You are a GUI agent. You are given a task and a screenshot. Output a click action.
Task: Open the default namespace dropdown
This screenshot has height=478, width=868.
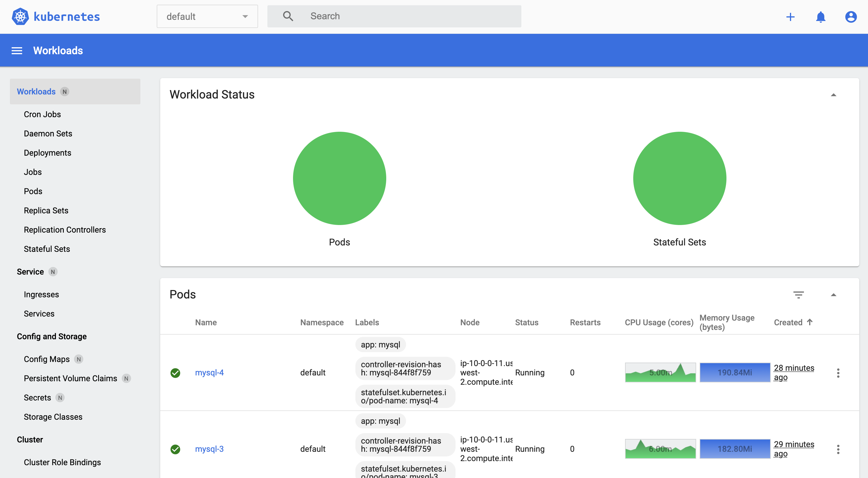click(207, 17)
